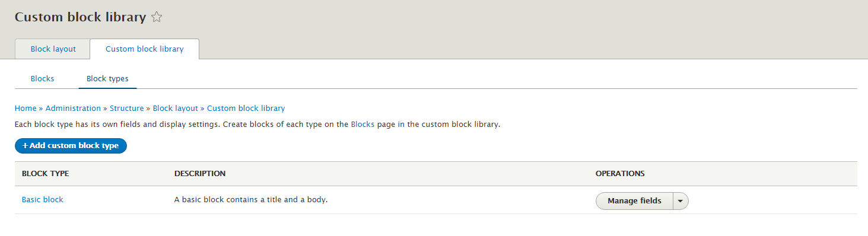
Task: Go to the Home breadcrumb link
Action: 26,109
